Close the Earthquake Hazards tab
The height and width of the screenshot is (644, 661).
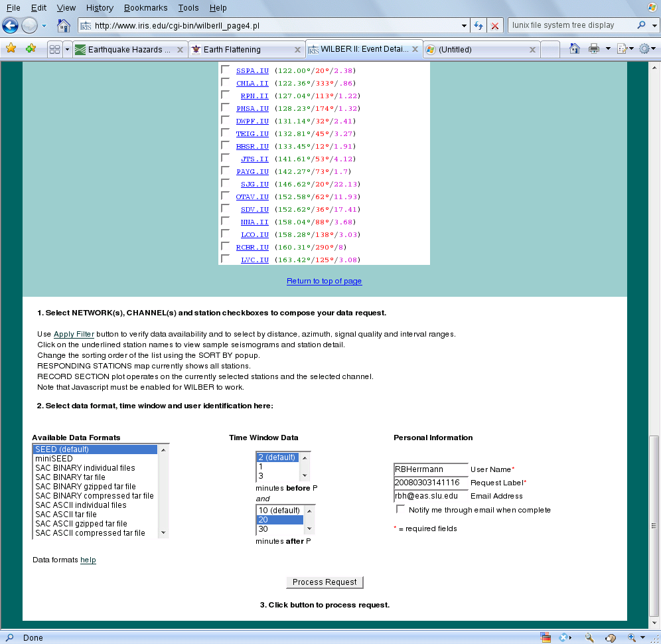click(180, 50)
